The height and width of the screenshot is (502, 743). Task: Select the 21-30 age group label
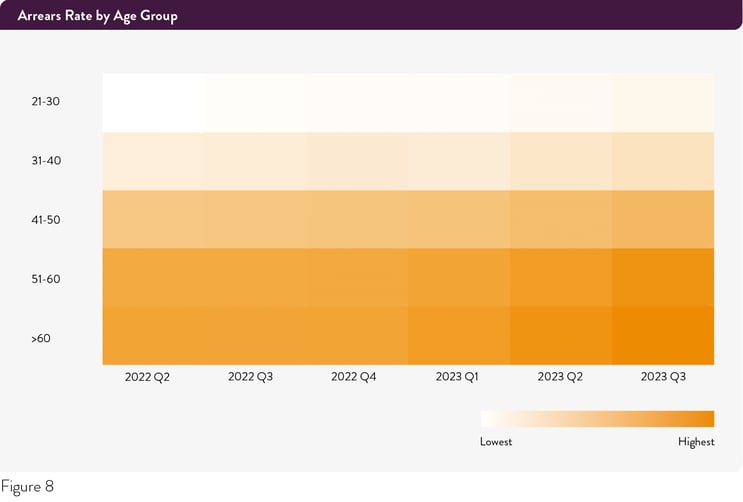[46, 101]
